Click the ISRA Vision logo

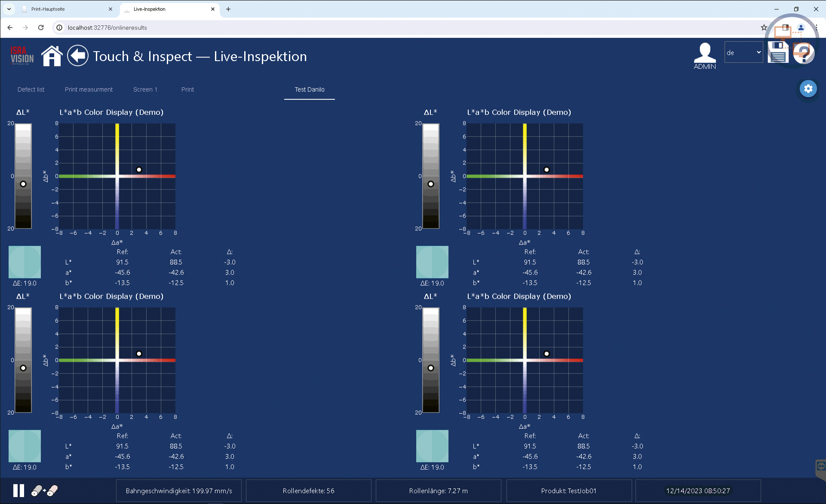point(22,56)
